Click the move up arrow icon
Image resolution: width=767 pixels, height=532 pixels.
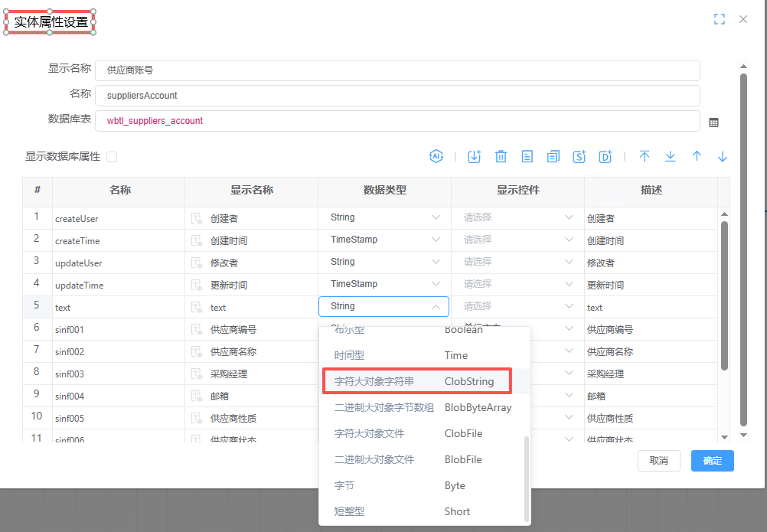(x=697, y=156)
